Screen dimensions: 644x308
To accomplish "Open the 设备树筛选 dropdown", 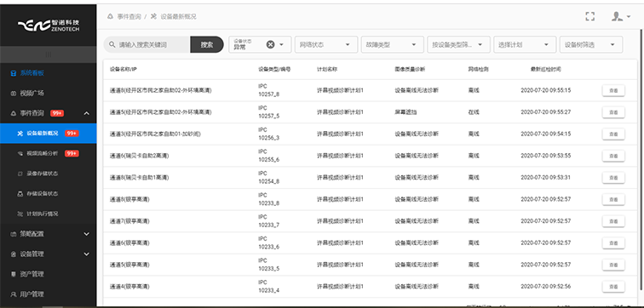I will click(x=591, y=44).
